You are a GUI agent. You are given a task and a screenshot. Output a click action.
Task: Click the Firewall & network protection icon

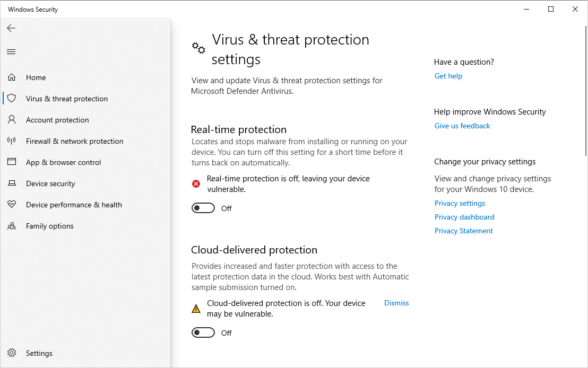[12, 141]
